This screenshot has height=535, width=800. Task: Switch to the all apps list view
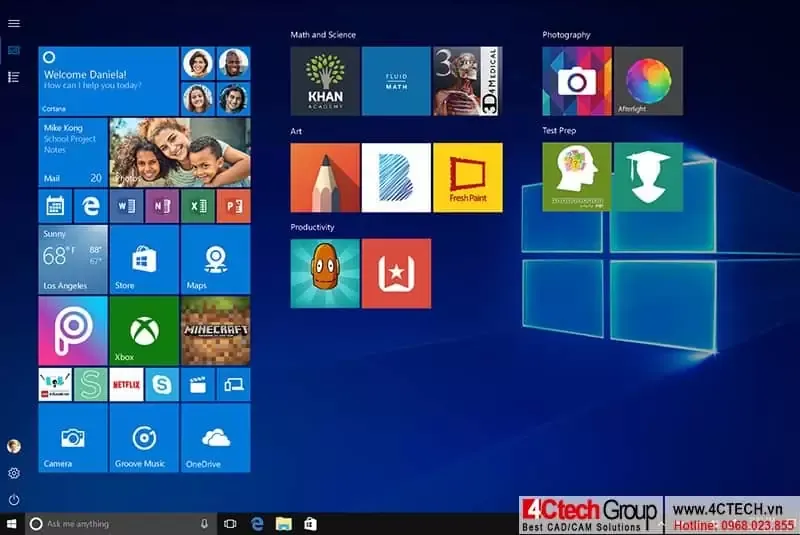click(14, 77)
